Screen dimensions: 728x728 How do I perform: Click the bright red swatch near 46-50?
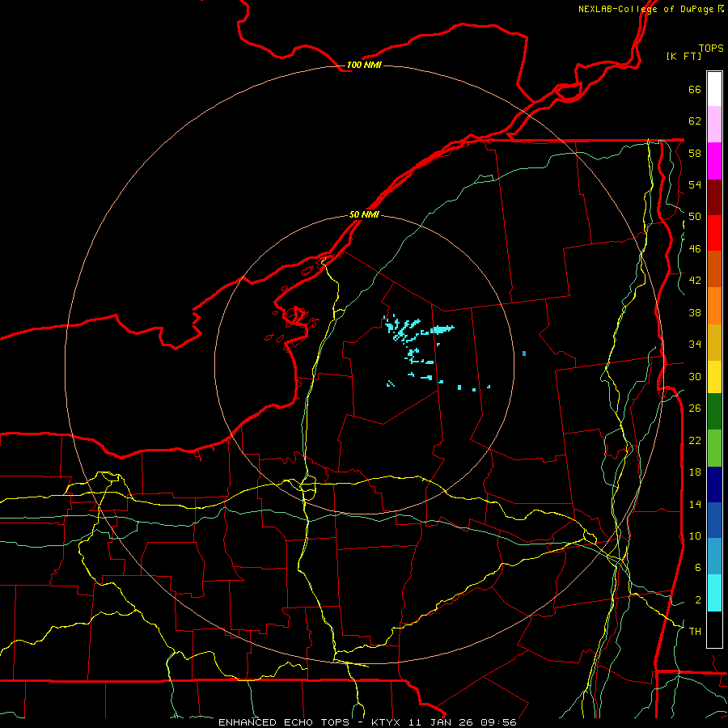click(714, 233)
